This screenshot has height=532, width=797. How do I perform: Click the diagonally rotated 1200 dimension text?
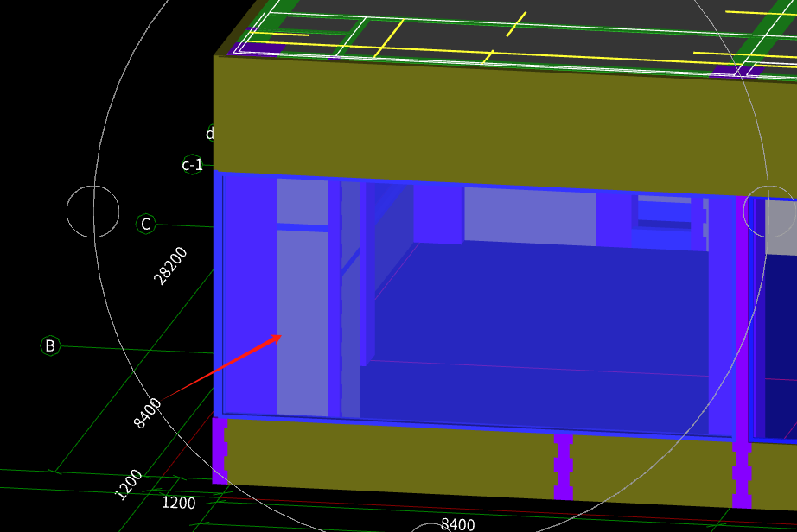[129, 485]
